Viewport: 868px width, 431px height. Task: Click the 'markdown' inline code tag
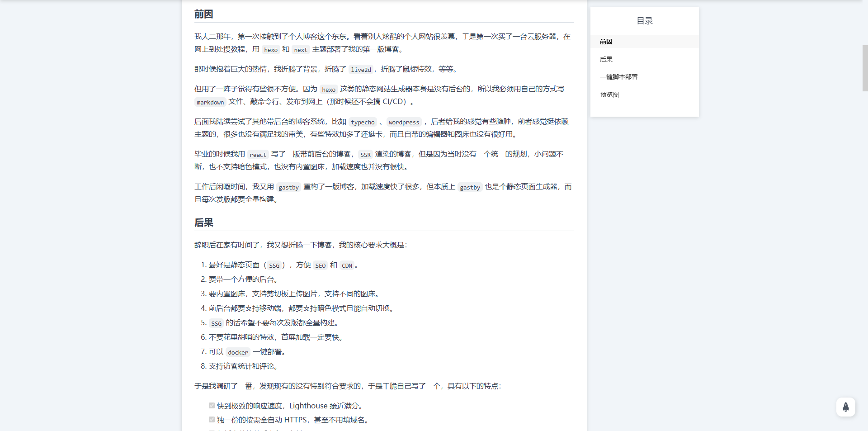coord(210,102)
